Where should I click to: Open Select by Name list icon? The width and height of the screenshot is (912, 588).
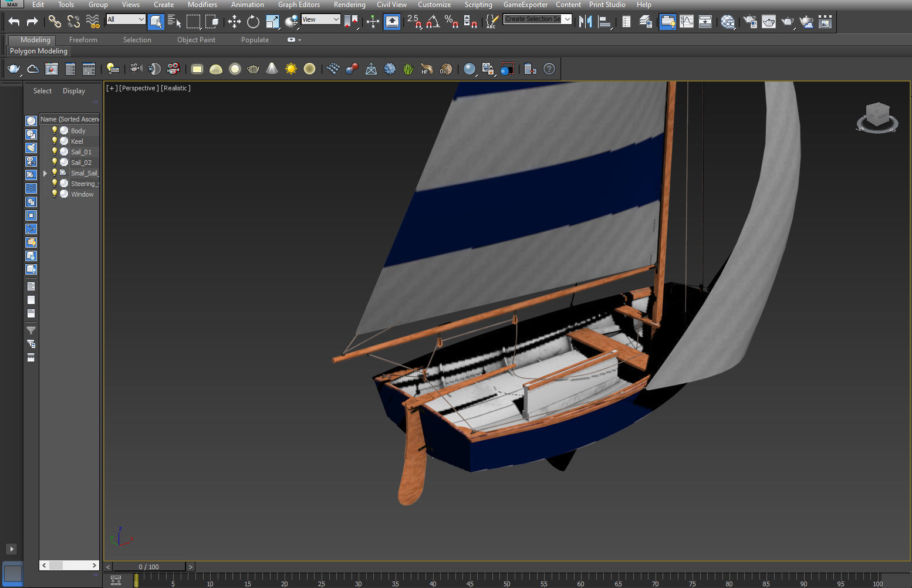click(x=174, y=22)
